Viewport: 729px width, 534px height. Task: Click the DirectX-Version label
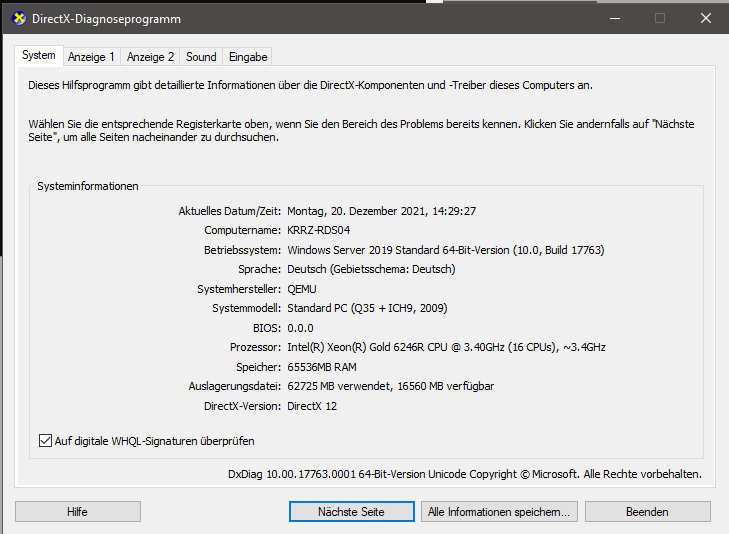point(242,406)
